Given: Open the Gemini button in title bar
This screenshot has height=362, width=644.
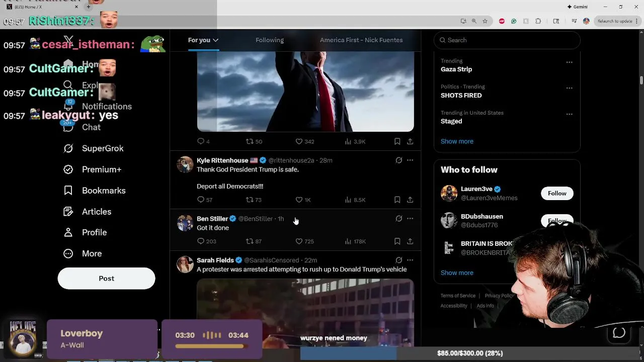Looking at the screenshot, I should coord(577,7).
